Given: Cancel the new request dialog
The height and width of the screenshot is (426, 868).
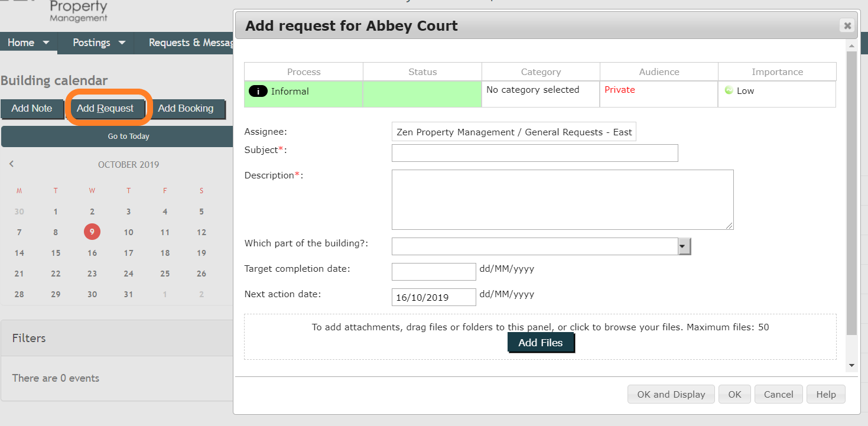Looking at the screenshot, I should [x=778, y=395].
